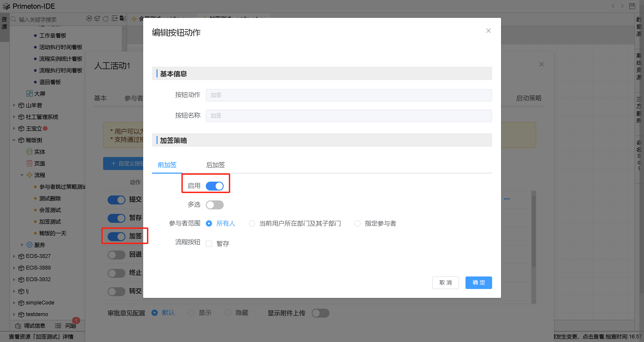Close the 编辑按钮动作 dialog with X
Image resolution: width=644 pixels, height=342 pixels.
tap(488, 31)
